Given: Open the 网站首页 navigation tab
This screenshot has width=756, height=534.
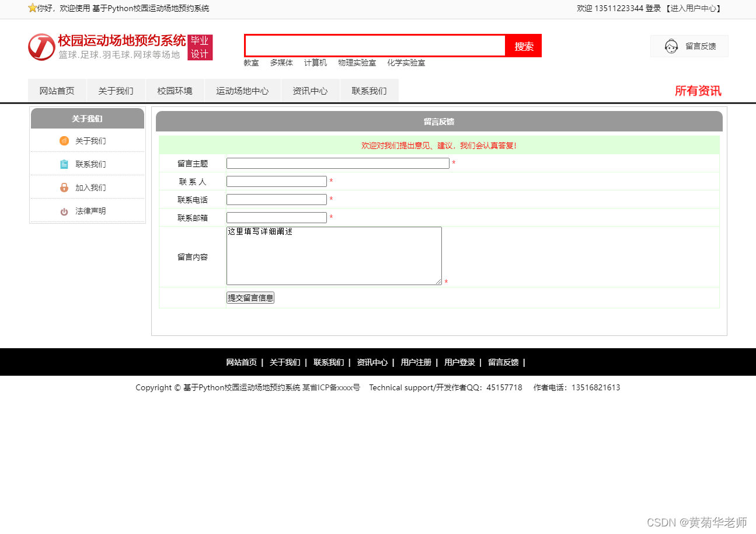Looking at the screenshot, I should click(x=57, y=91).
